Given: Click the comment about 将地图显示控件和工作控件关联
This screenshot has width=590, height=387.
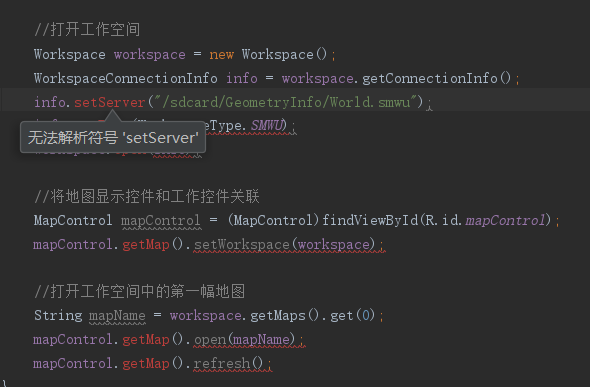Looking at the screenshot, I should (147, 196).
